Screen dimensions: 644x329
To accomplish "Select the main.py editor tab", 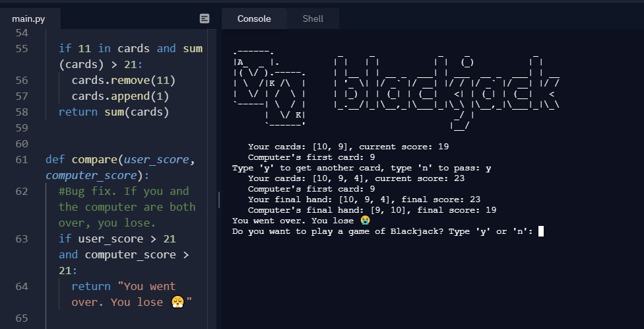I will [29, 19].
